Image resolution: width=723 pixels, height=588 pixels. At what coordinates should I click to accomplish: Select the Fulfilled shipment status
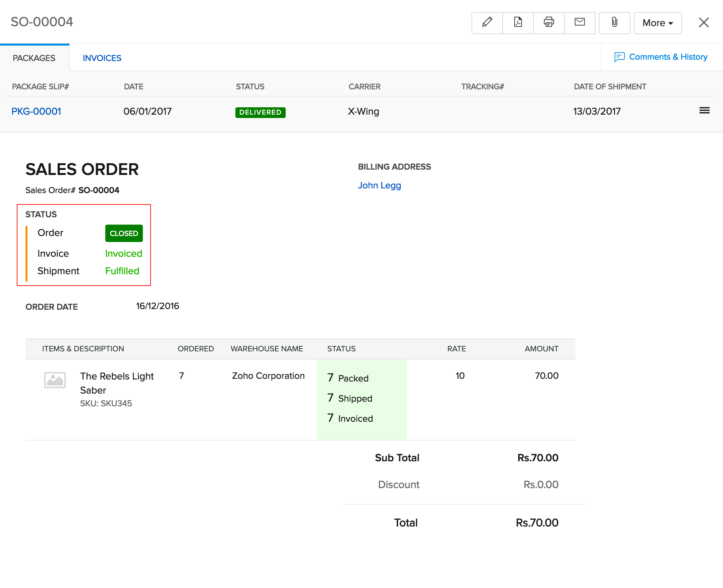122,271
